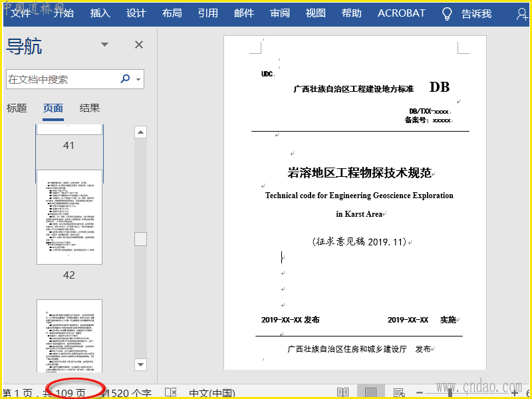Click the scroll up arrow in navigation pane
Screen dimensions: 532x399
tap(140, 132)
